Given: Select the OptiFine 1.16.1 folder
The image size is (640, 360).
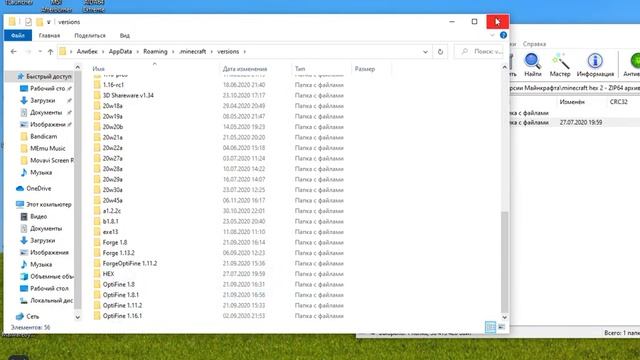Looking at the screenshot, I should tap(122, 316).
